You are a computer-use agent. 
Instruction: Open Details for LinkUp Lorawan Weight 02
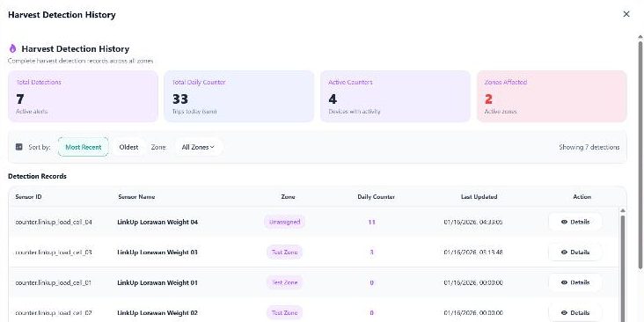click(x=575, y=313)
